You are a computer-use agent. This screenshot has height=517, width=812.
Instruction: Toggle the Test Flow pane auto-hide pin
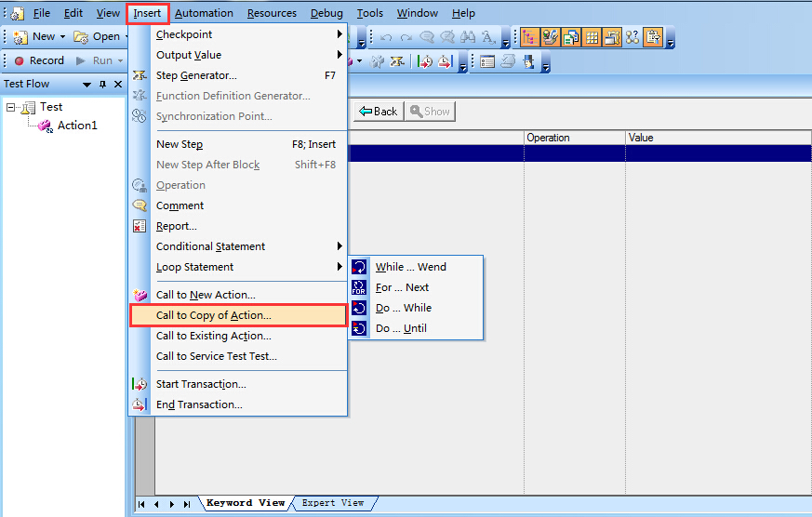[102, 84]
